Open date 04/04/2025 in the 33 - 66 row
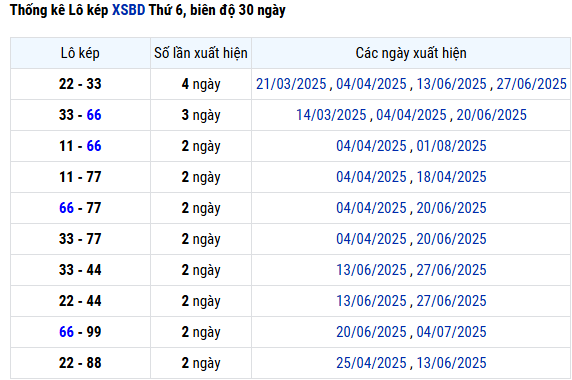The image size is (572, 380). (x=411, y=115)
